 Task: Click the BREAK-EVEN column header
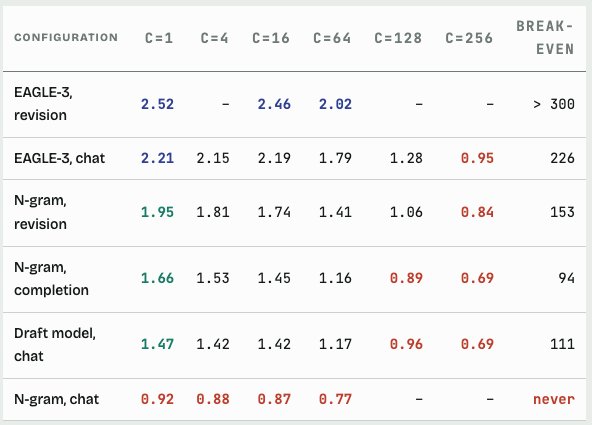(545, 37)
